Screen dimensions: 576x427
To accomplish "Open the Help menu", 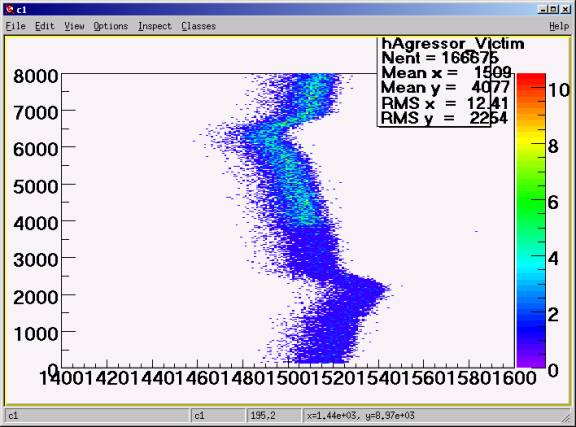I will point(559,26).
